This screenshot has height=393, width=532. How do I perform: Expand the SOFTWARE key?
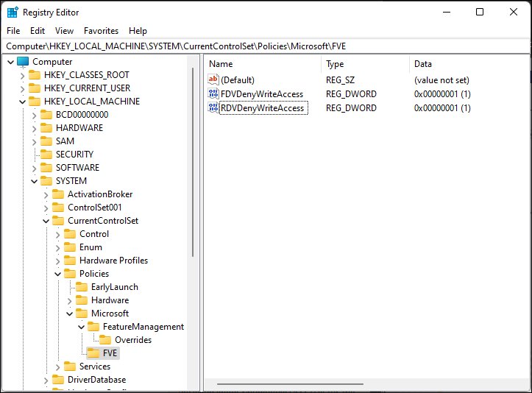tap(35, 168)
